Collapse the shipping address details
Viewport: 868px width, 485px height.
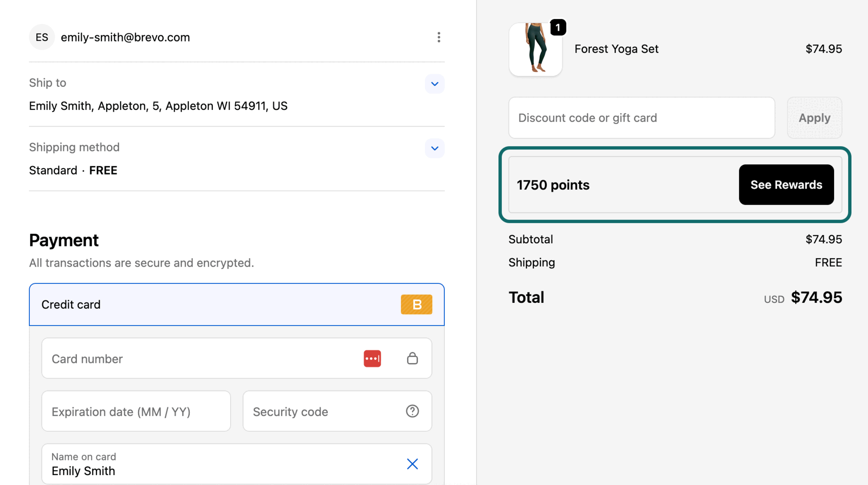(x=434, y=84)
